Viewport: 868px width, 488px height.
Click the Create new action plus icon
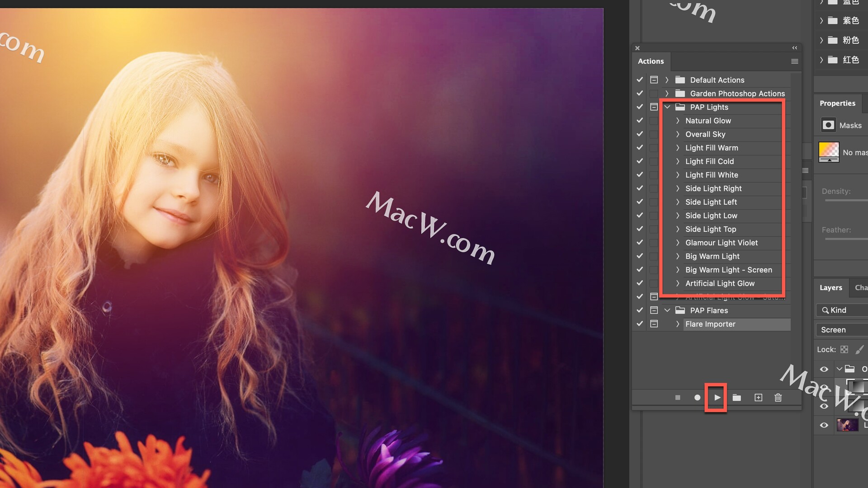pos(758,398)
